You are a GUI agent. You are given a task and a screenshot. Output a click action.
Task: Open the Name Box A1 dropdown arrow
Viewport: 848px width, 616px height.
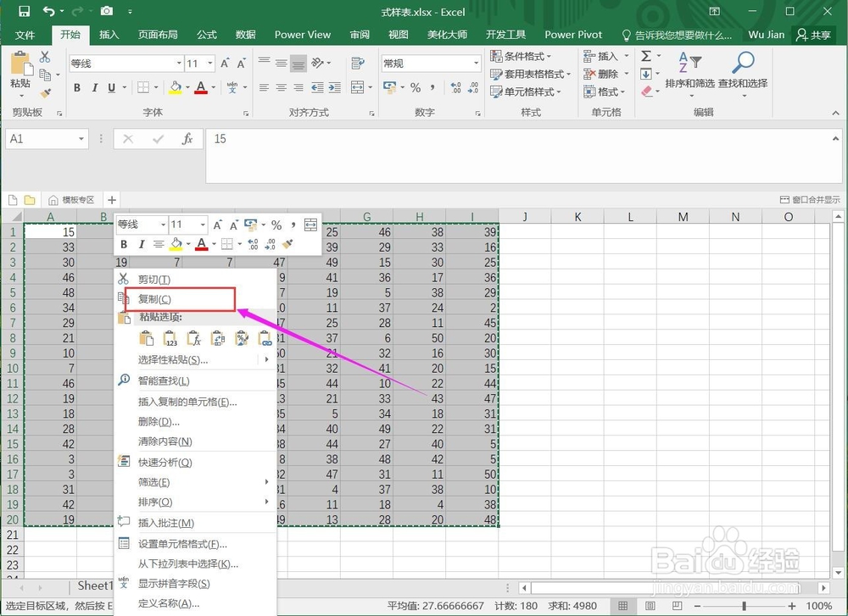click(x=81, y=139)
